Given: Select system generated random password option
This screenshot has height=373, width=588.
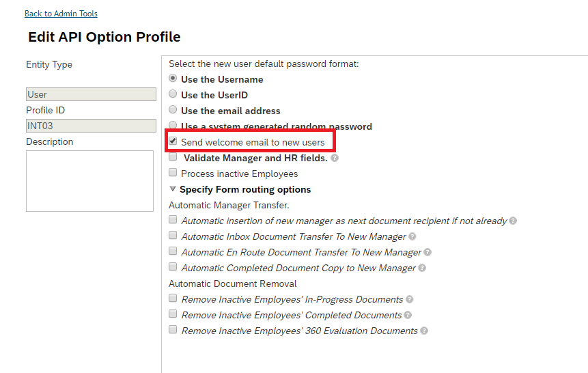Looking at the screenshot, I should tap(173, 125).
